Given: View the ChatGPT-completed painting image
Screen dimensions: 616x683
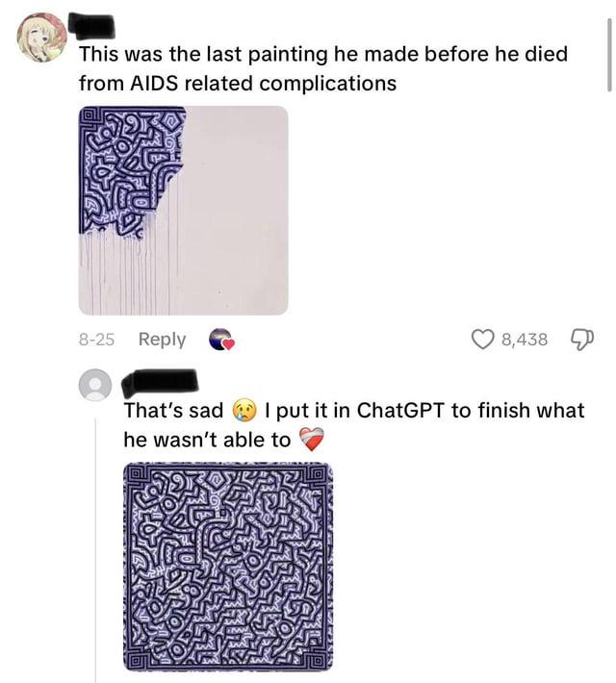Looking at the screenshot, I should [x=228, y=568].
